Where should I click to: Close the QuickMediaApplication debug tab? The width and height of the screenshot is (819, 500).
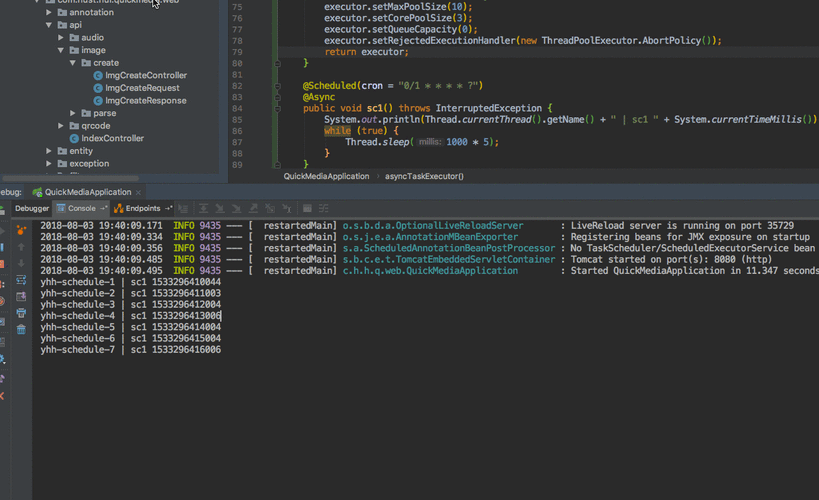click(x=140, y=192)
